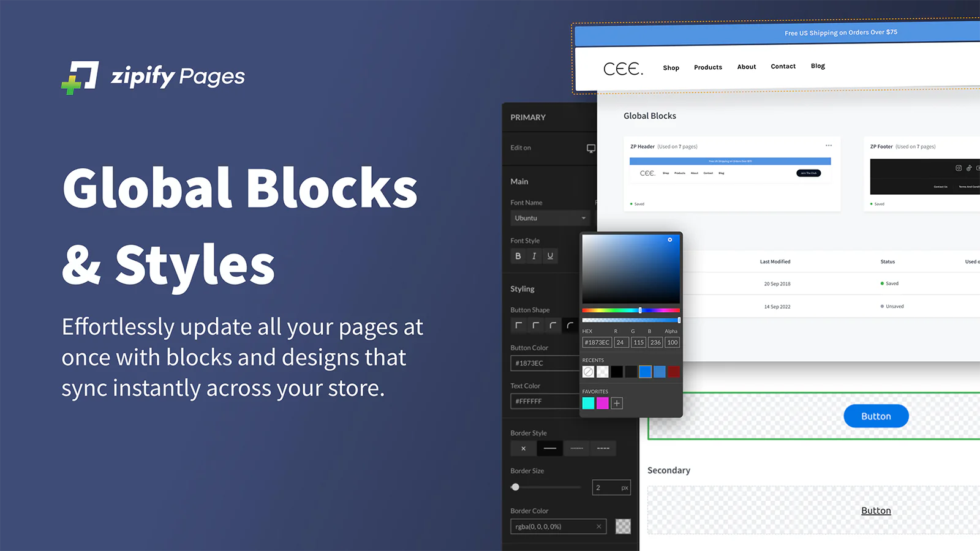Viewport: 980px width, 551px height.
Task: Toggle underline font style
Action: [x=550, y=256]
